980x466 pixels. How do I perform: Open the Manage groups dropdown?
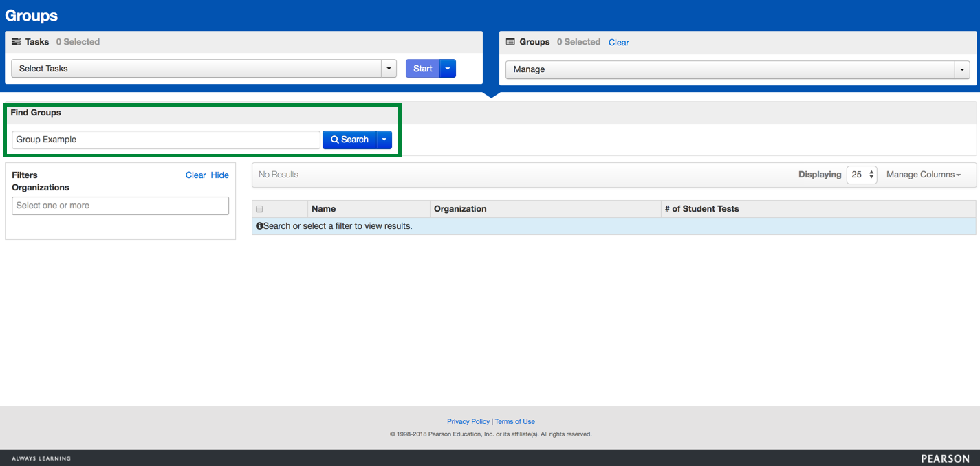[x=737, y=69]
